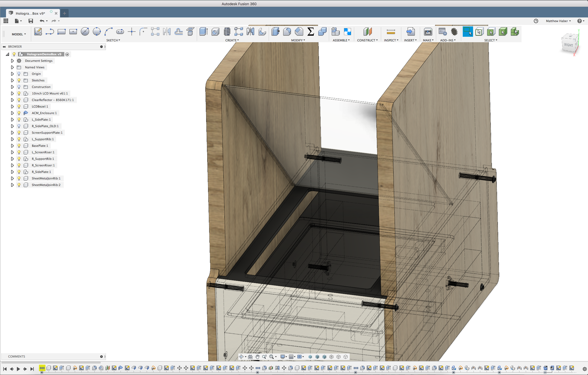Open the MODIFY menu
The image size is (588, 375).
[x=298, y=40]
